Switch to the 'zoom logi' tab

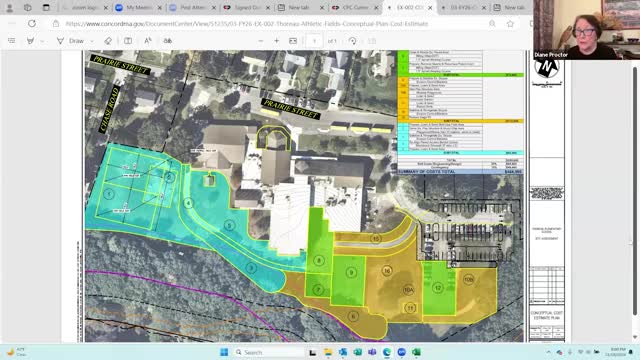point(85,7)
